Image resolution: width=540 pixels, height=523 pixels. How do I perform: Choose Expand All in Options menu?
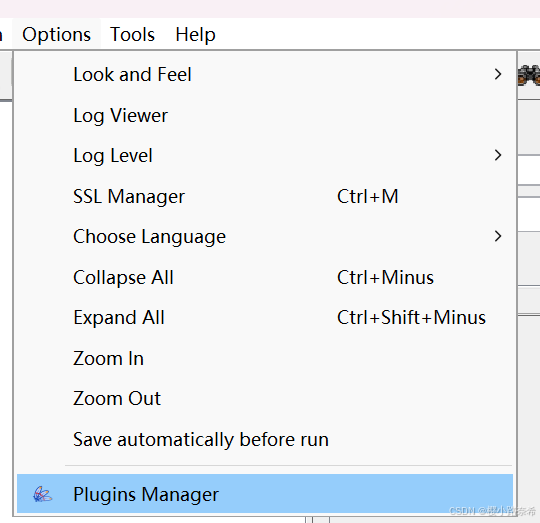(x=265, y=317)
